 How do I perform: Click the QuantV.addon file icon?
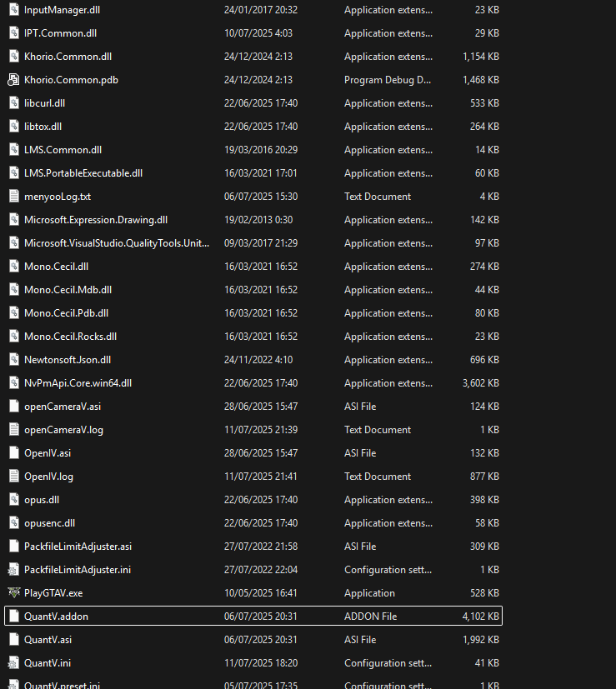point(13,617)
